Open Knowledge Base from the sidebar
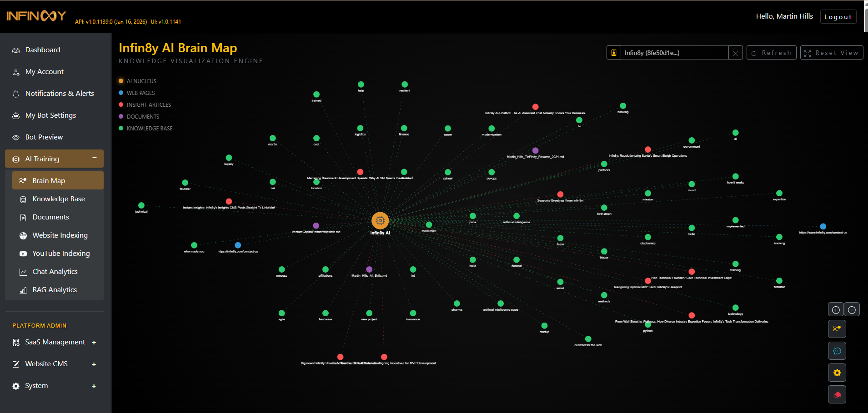 tap(58, 199)
